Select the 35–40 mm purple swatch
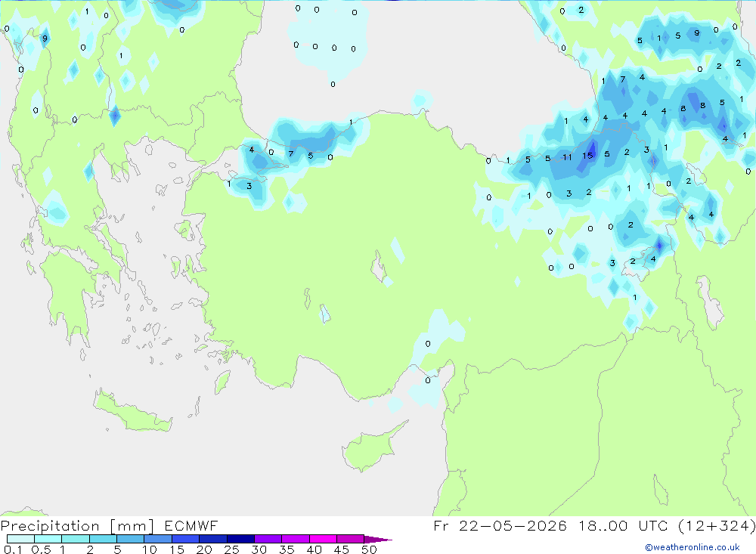 tap(296, 539)
